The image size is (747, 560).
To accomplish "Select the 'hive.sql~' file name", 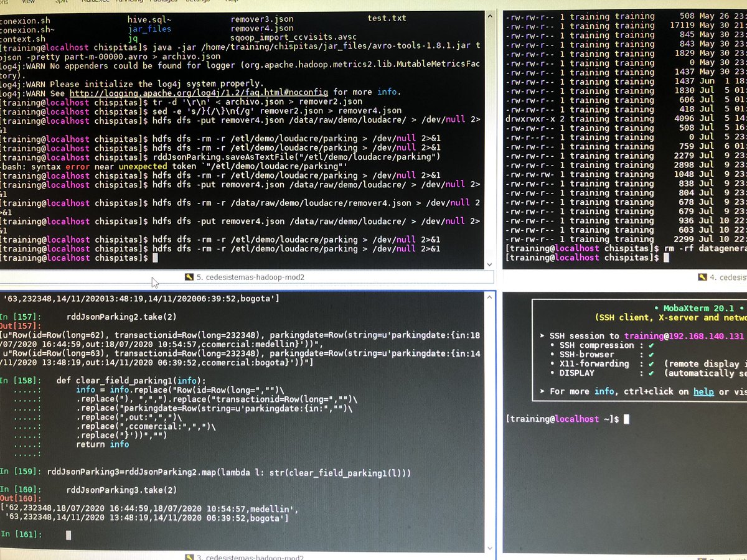I will [149, 19].
